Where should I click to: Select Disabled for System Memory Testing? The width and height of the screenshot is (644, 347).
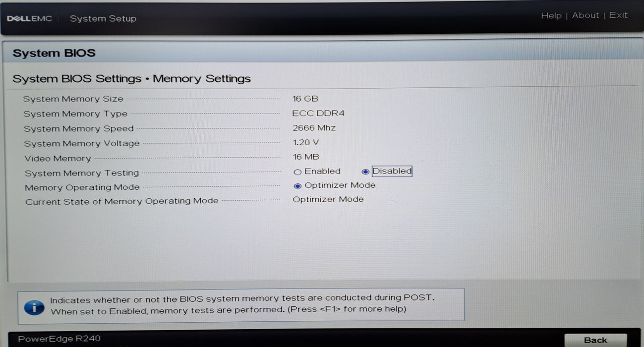click(365, 172)
